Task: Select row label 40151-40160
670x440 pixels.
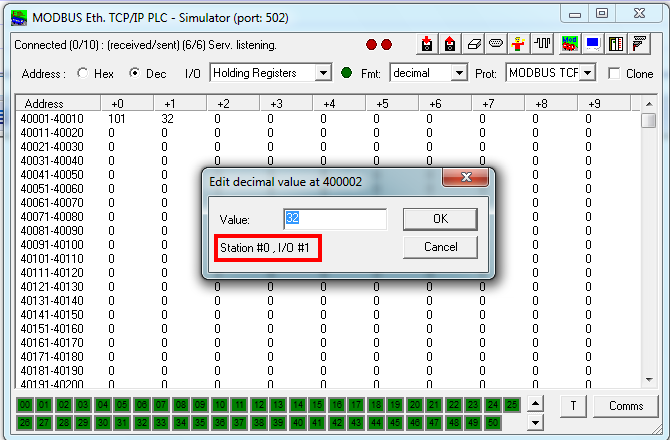Action: point(52,329)
